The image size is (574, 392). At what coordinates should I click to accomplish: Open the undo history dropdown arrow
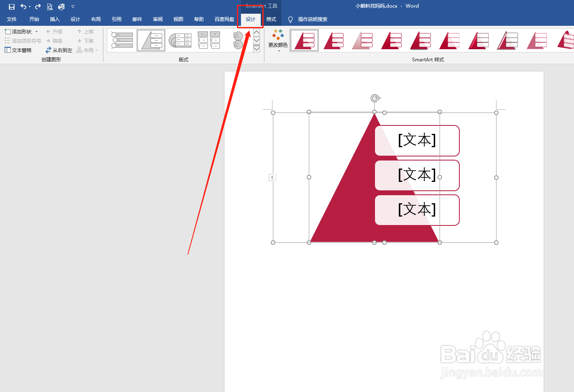(29, 6)
